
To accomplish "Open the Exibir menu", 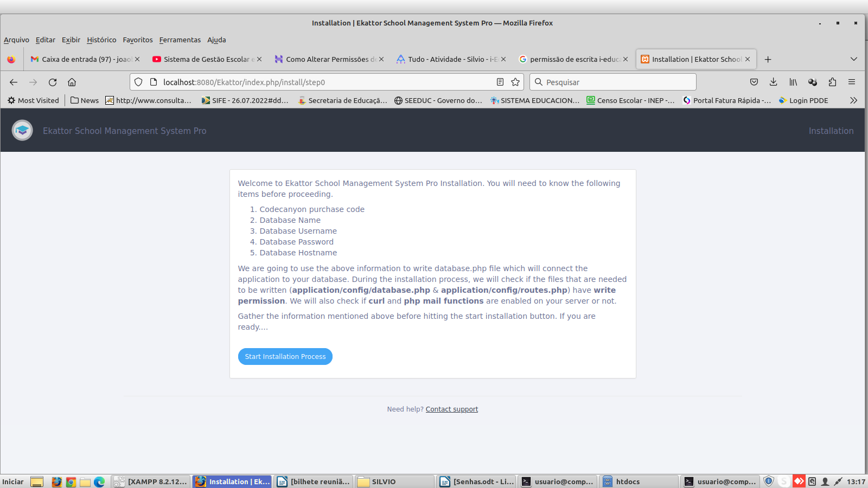I will [71, 40].
